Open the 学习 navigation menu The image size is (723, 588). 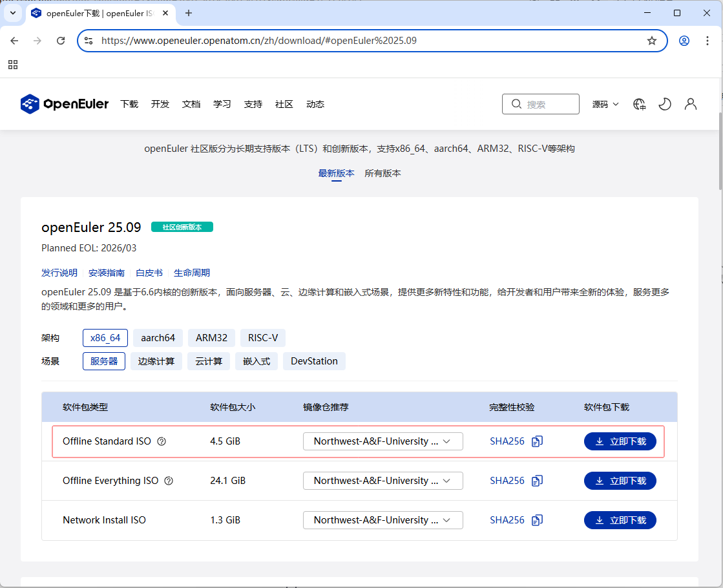click(x=222, y=104)
